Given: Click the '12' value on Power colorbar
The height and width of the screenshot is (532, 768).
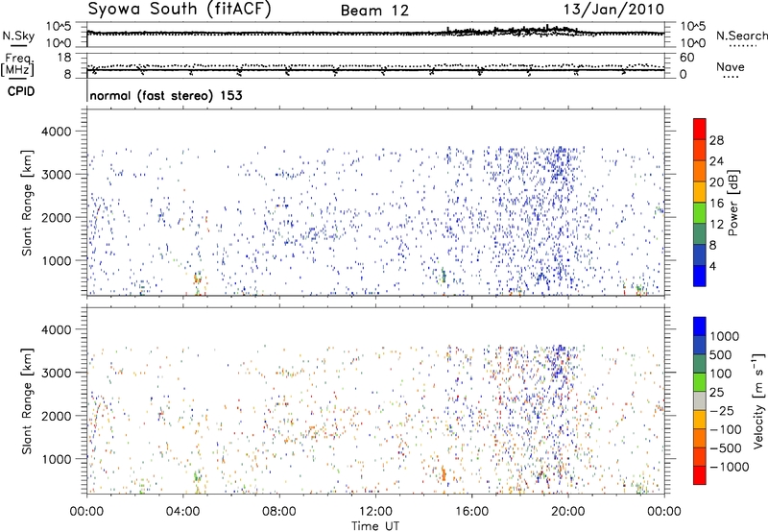Looking at the screenshot, I should pyautogui.click(x=716, y=224).
